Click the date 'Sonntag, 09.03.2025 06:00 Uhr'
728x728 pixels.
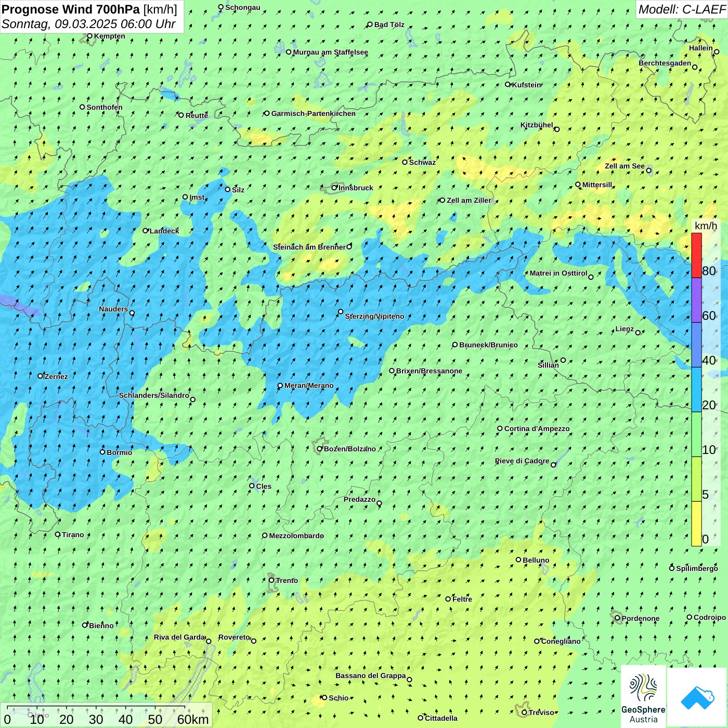[x=88, y=24]
